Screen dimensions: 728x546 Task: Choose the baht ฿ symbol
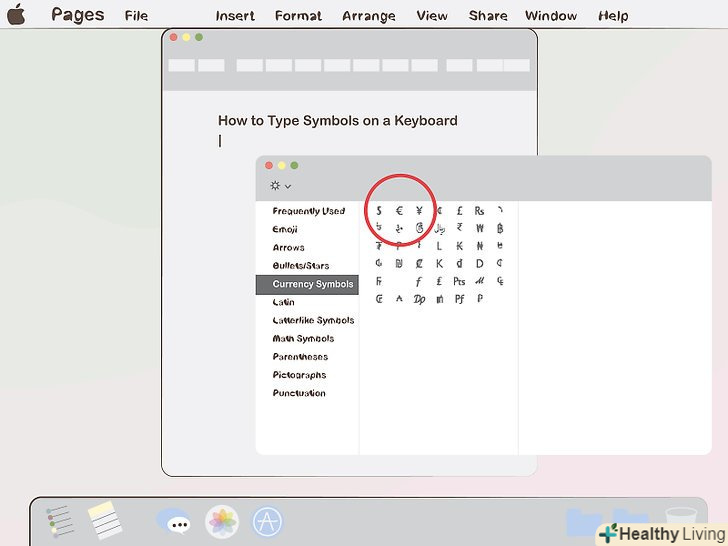(x=500, y=228)
